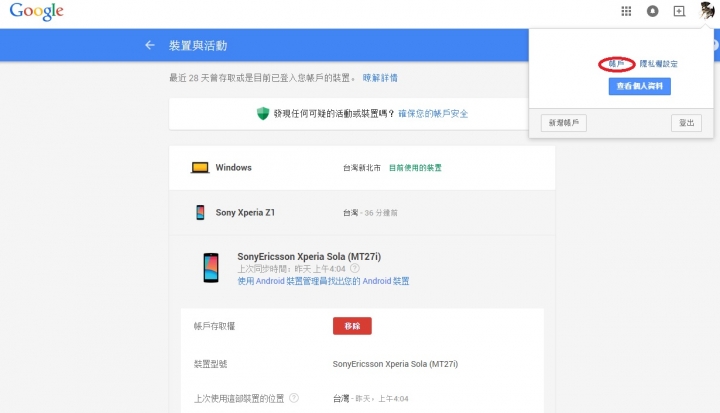The height and width of the screenshot is (413, 720).
Task: Click the 上次使用這部裝置的位置 label
Action: click(239, 398)
